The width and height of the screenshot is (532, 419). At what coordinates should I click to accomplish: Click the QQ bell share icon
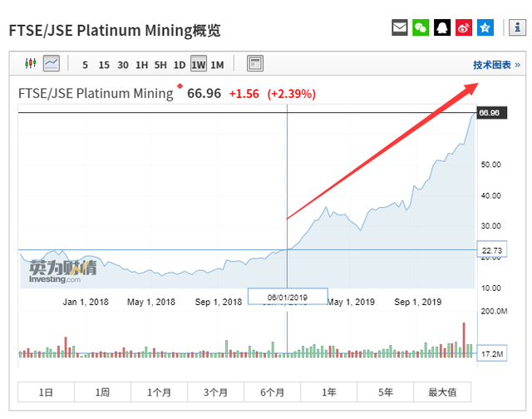[443, 28]
